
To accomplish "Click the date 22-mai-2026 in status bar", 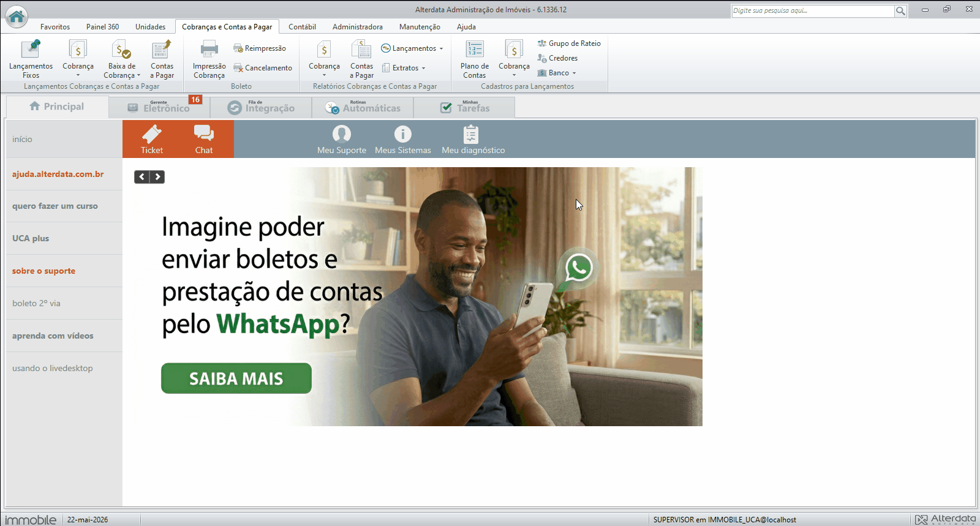I will click(x=88, y=520).
